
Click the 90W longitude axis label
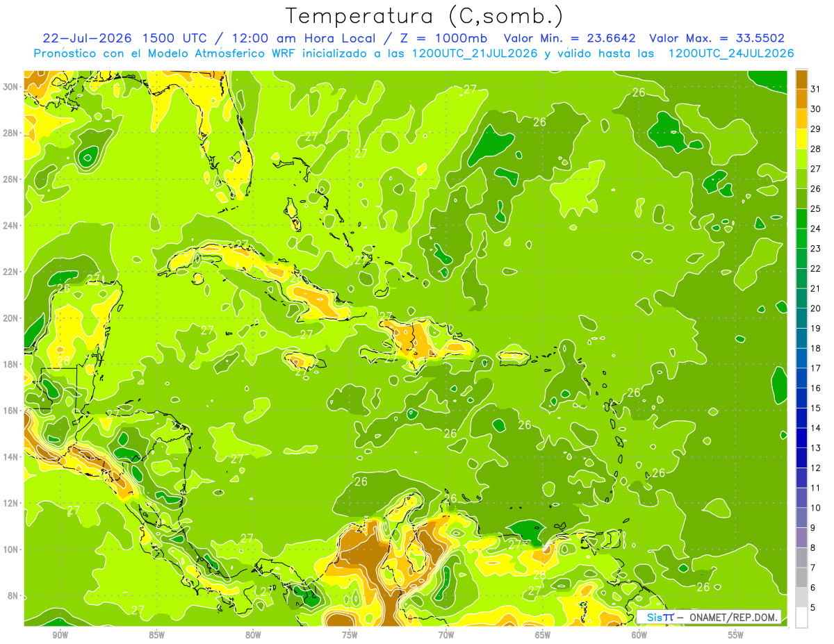(60, 635)
